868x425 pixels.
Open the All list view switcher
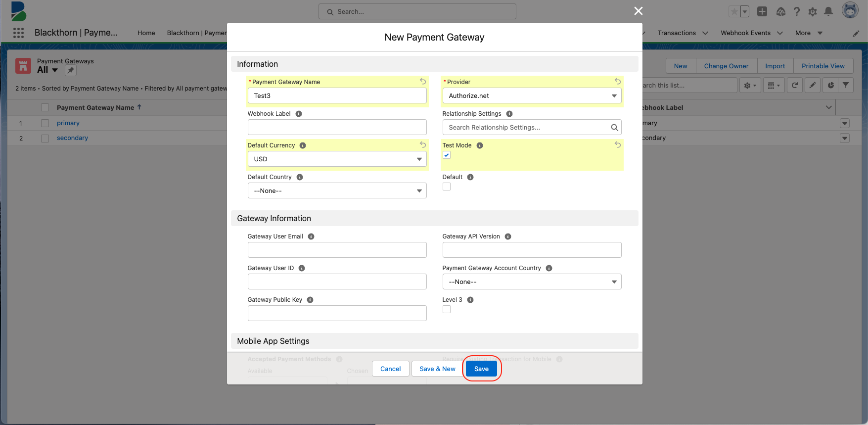[x=47, y=70]
